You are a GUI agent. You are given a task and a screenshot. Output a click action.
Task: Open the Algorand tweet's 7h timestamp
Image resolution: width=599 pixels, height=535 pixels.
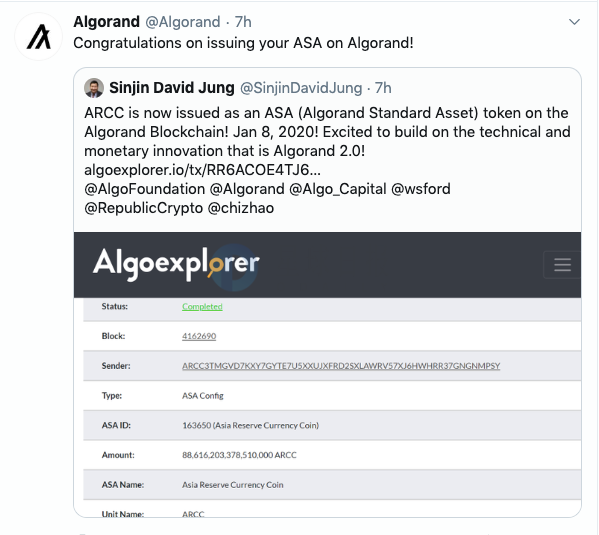243,22
